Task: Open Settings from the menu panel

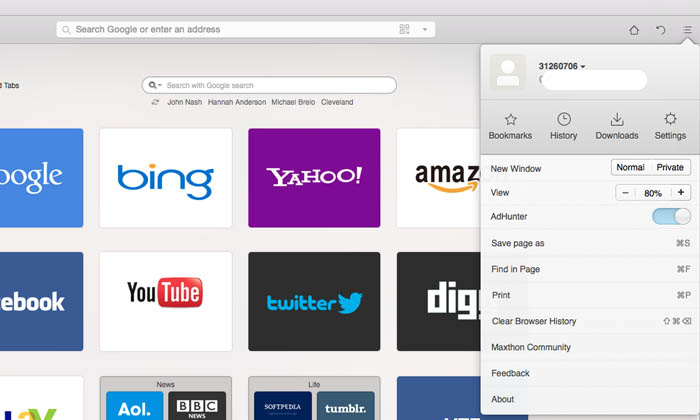Action: tap(670, 127)
